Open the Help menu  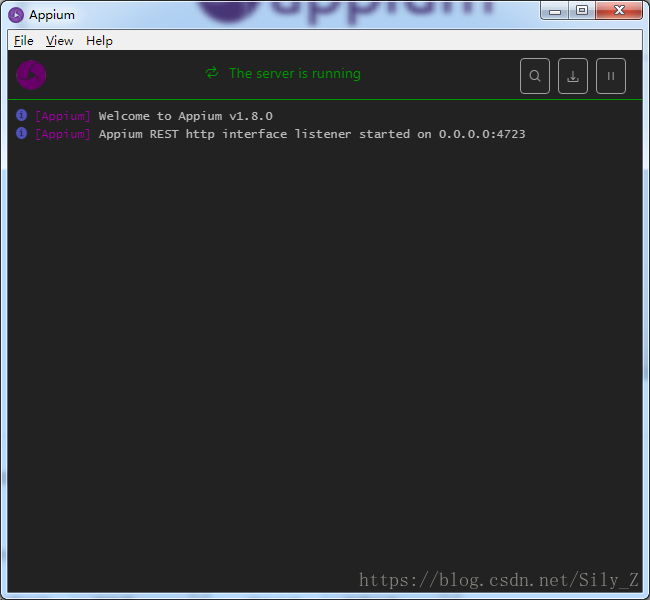pyautogui.click(x=99, y=41)
